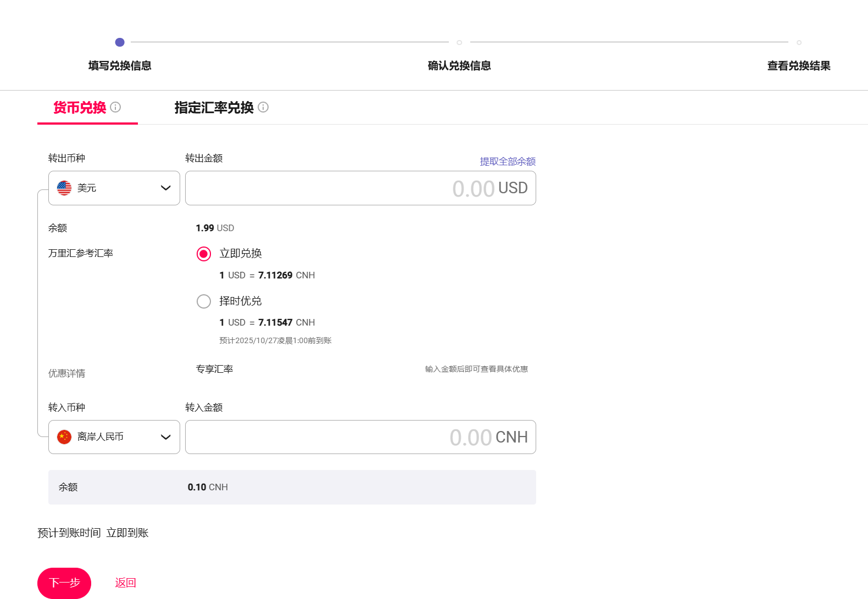Image resolution: width=868 pixels, height=599 pixels.
Task: Expand the chevron arrow next to 美元
Action: click(x=165, y=188)
